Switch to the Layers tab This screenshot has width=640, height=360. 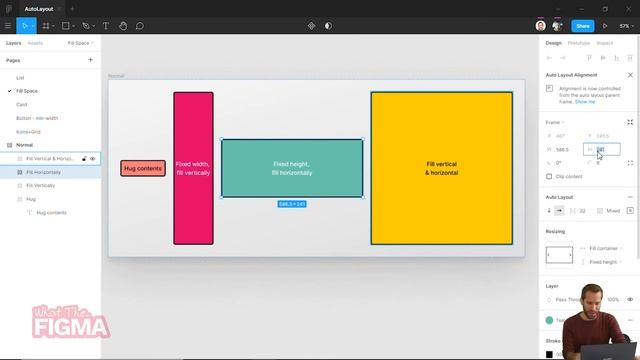(13, 43)
